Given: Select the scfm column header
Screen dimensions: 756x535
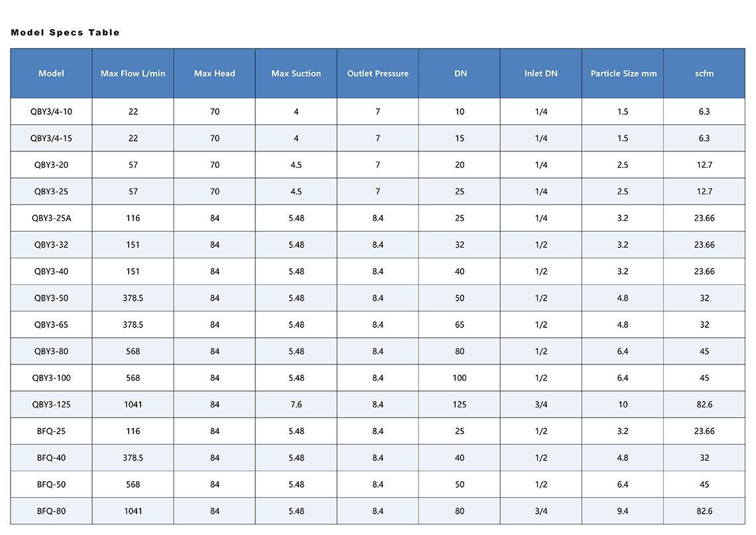Looking at the screenshot, I should [704, 73].
